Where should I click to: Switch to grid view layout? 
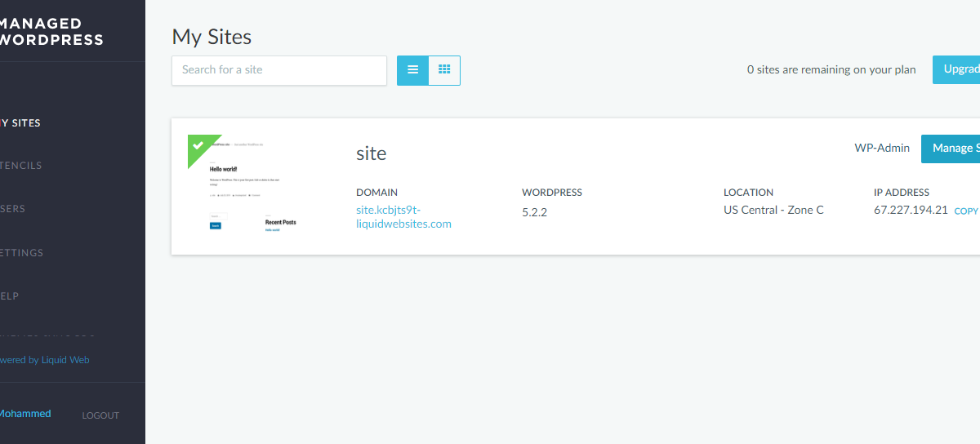coord(444,70)
